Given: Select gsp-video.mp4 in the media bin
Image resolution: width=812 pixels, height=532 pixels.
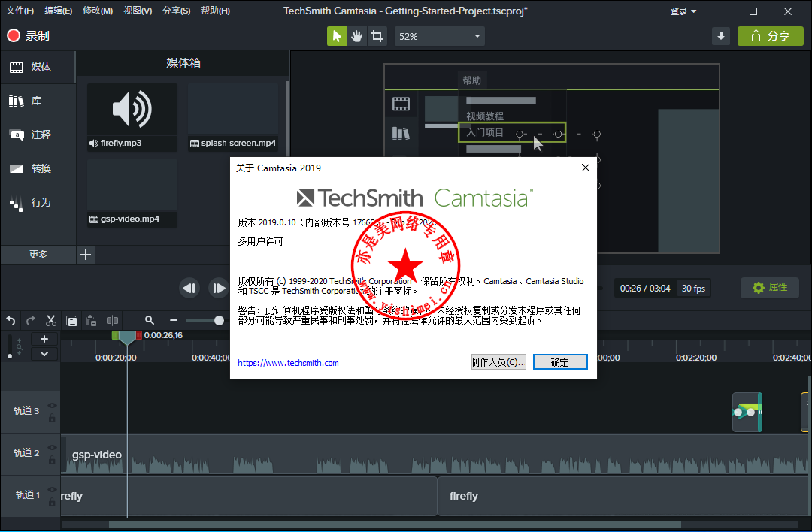Looking at the screenshot, I should coord(132,193).
